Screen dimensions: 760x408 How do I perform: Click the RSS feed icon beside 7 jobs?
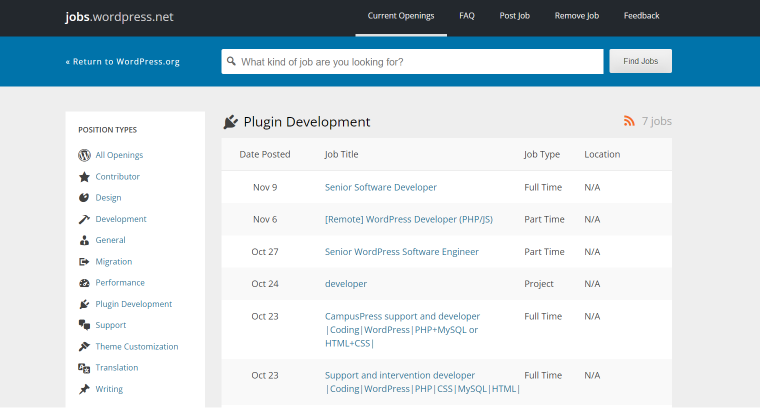point(629,121)
